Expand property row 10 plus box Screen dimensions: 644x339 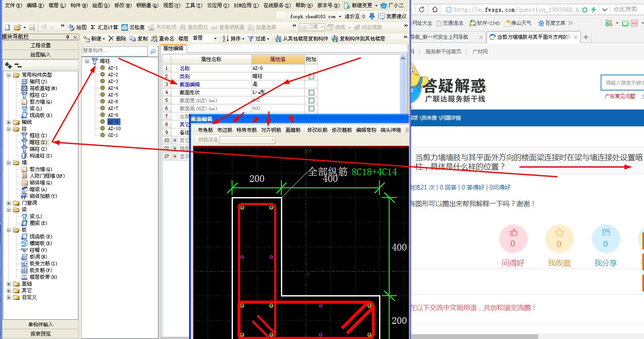[175, 140]
